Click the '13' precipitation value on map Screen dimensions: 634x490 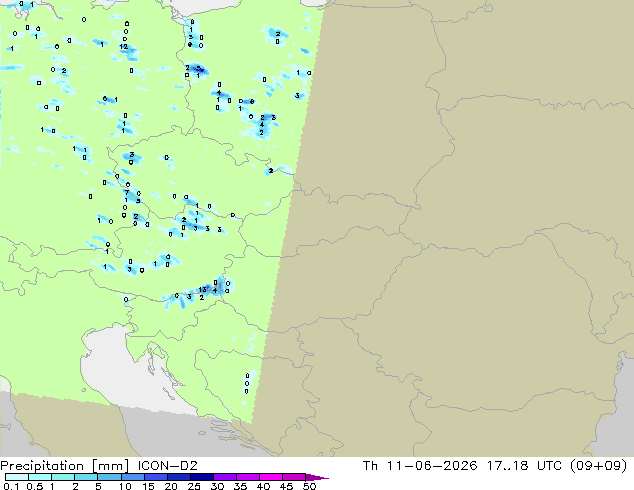coord(203,289)
